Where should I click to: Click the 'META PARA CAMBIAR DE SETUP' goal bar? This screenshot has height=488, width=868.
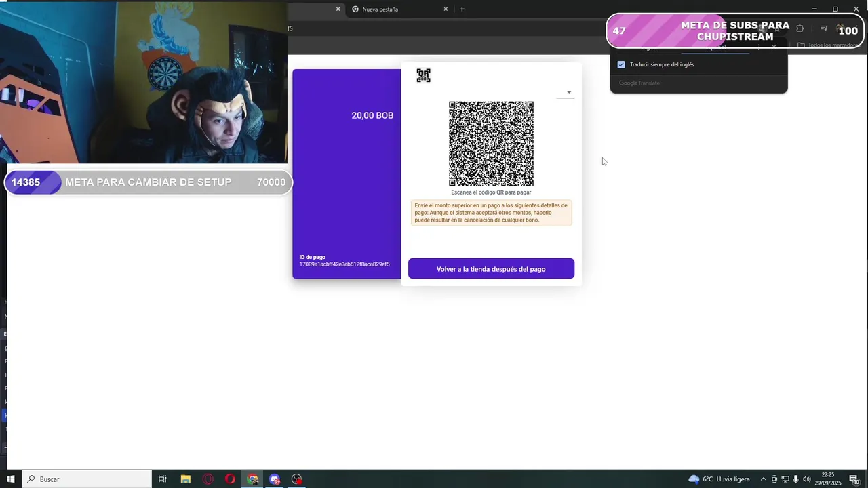(149, 182)
